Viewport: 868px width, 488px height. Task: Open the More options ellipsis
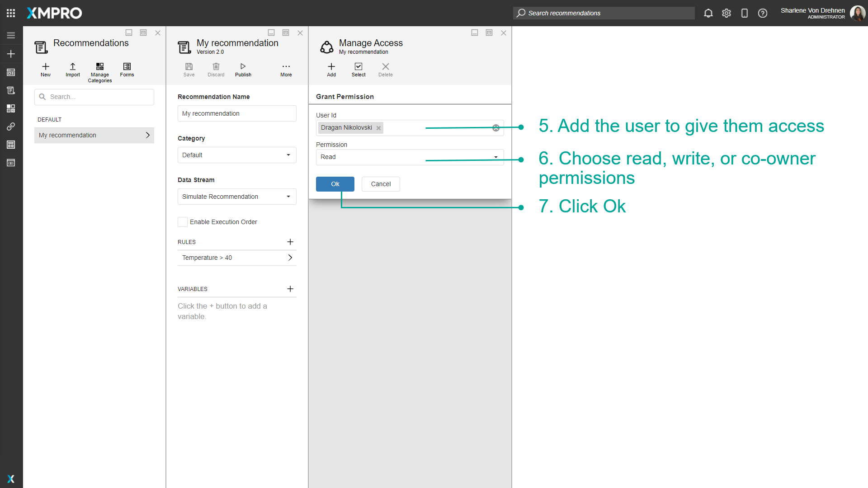point(286,69)
